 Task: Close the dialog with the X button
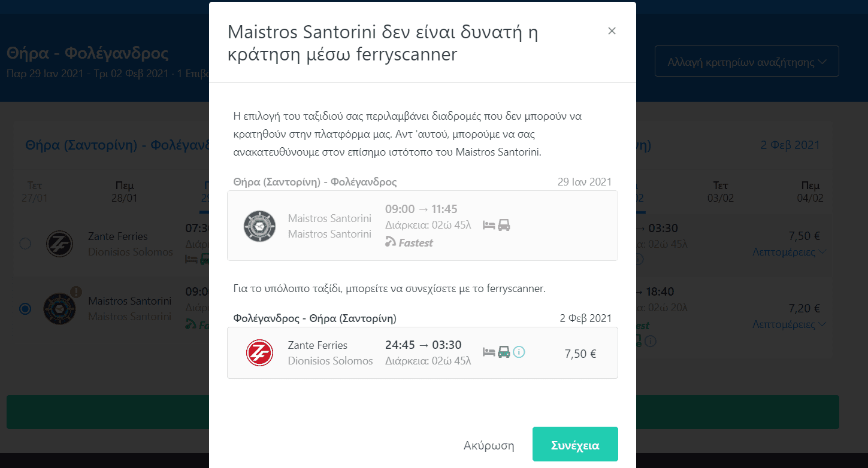tap(612, 31)
